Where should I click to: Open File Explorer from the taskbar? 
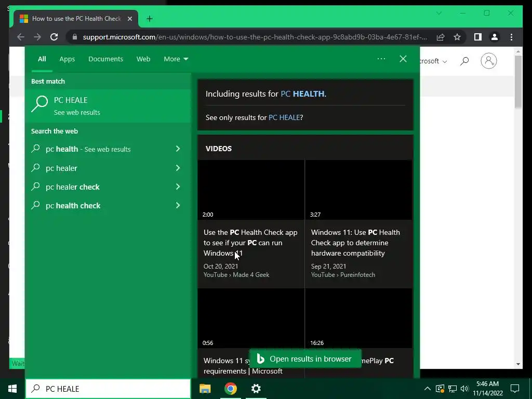click(x=205, y=389)
